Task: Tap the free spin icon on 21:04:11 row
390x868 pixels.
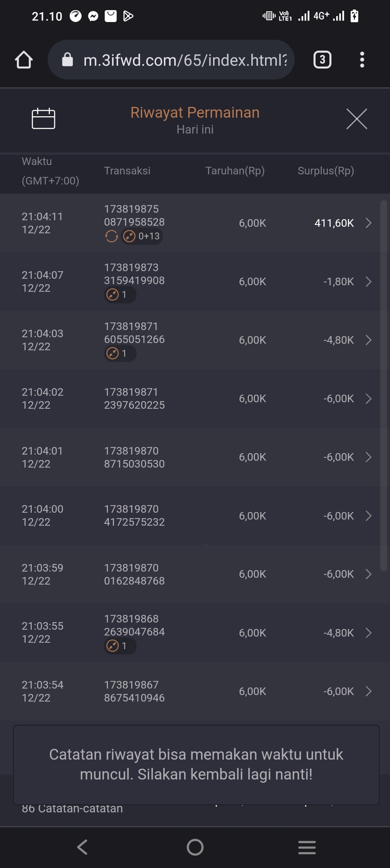Action: pos(112,236)
